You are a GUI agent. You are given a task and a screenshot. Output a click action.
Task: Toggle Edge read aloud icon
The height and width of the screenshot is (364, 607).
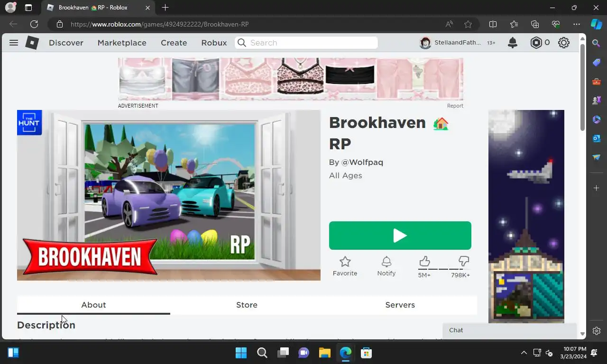(x=449, y=24)
